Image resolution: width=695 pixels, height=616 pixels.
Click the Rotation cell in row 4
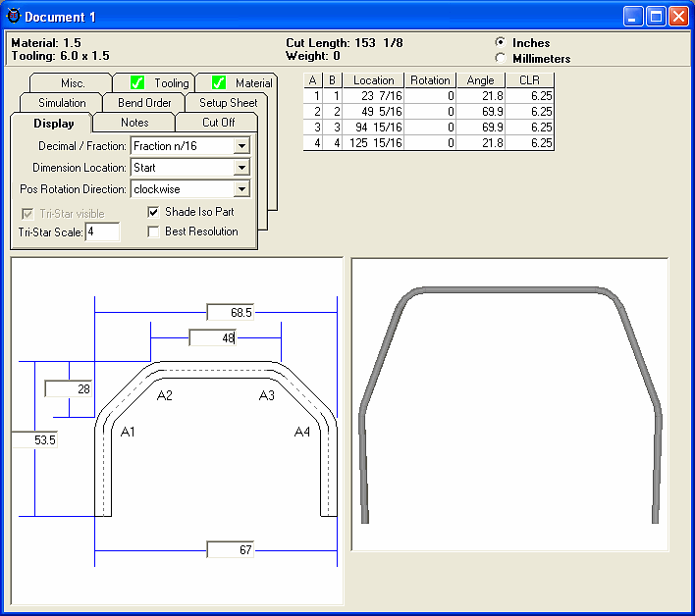point(430,143)
